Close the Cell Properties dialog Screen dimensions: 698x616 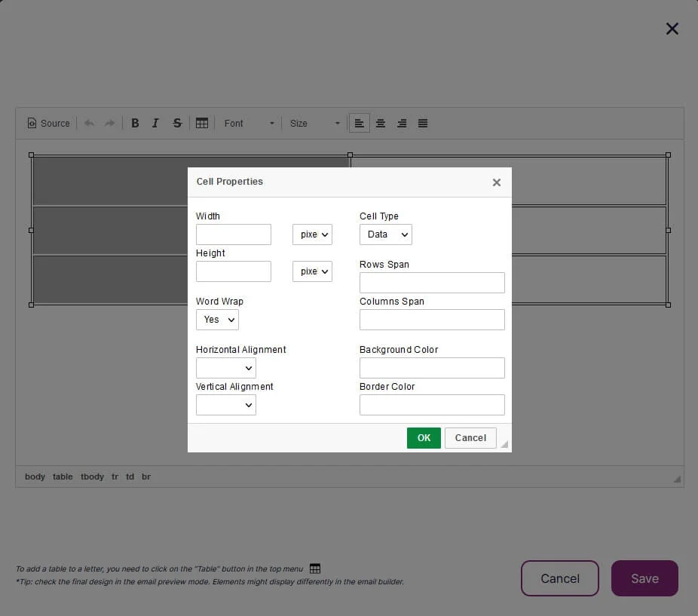(x=497, y=182)
